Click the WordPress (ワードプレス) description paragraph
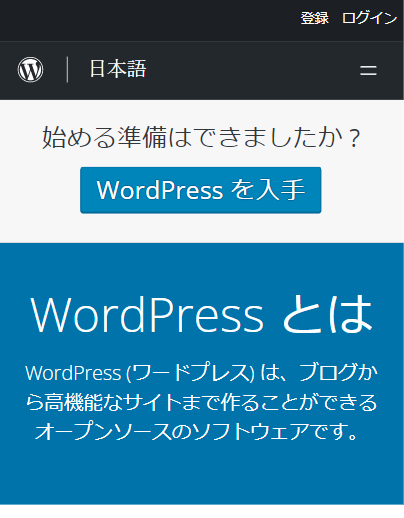The height and width of the screenshot is (518, 404). (x=201, y=402)
